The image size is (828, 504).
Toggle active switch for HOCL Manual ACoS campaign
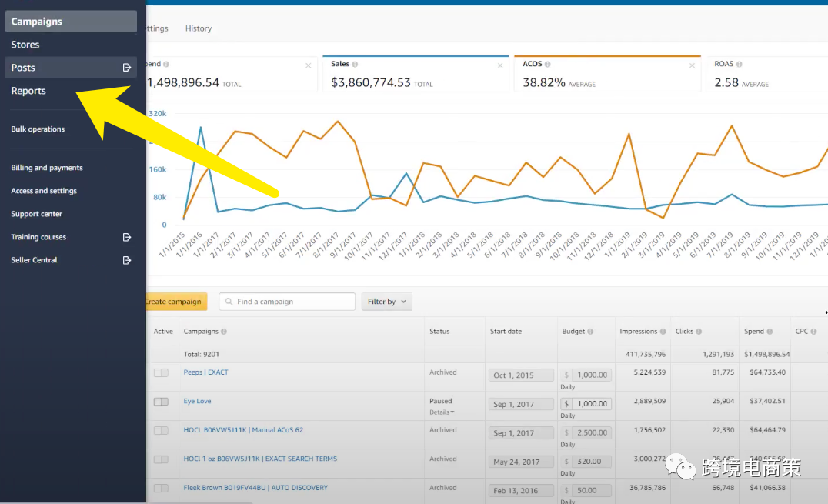[161, 431]
